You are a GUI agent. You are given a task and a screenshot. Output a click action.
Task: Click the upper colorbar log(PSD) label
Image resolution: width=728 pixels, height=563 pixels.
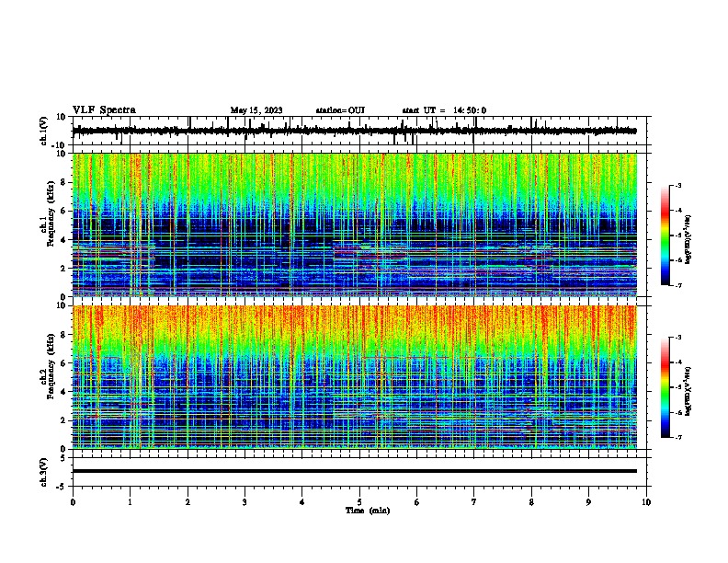pyautogui.click(x=688, y=239)
